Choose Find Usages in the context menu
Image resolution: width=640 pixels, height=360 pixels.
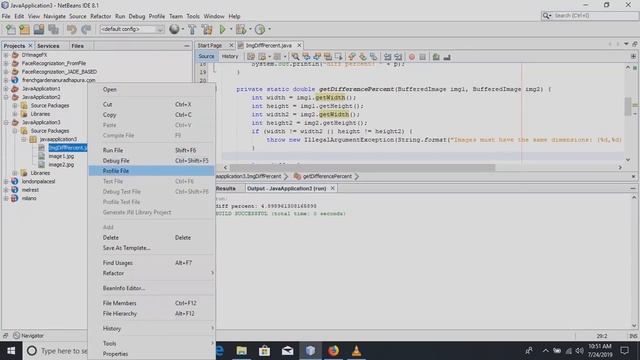coord(151,263)
